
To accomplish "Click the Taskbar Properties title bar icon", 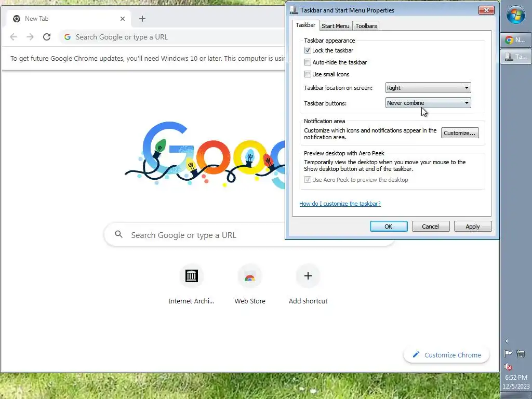I will click(x=294, y=10).
